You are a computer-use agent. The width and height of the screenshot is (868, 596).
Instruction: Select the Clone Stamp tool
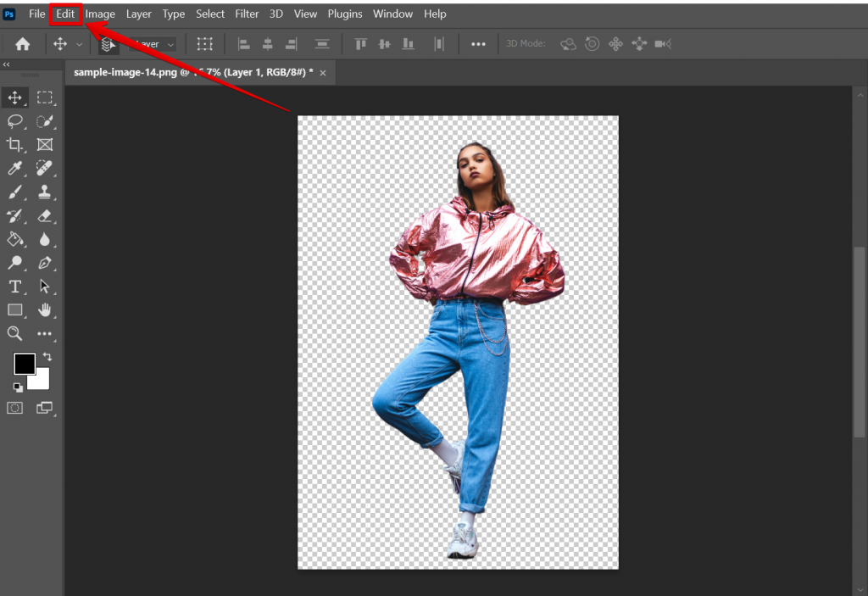pos(45,192)
